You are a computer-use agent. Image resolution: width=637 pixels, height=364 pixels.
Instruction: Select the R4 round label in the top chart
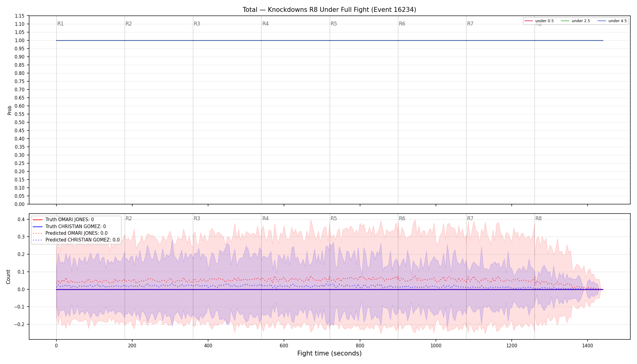265,24
